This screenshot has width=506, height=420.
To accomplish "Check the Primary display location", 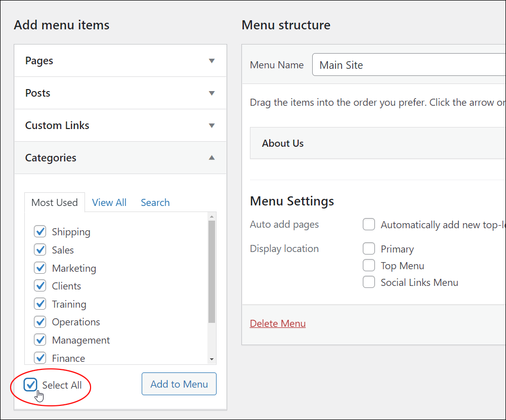I will coord(369,249).
